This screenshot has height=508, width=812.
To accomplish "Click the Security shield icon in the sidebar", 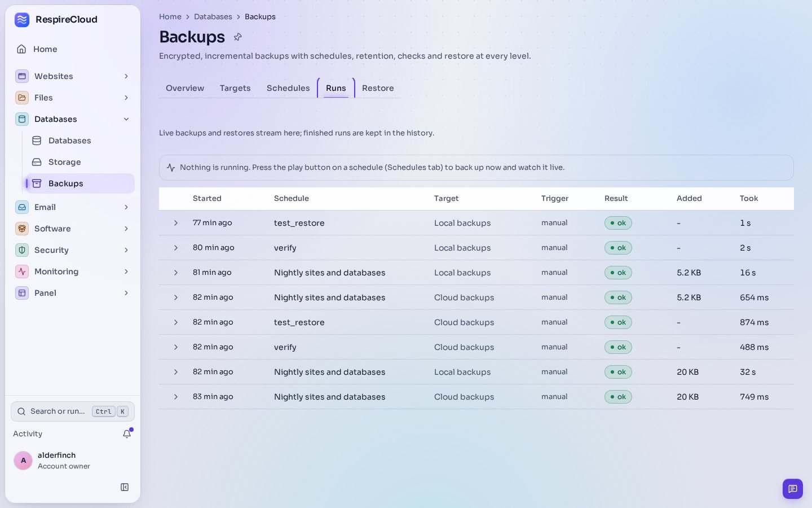I will [x=22, y=250].
